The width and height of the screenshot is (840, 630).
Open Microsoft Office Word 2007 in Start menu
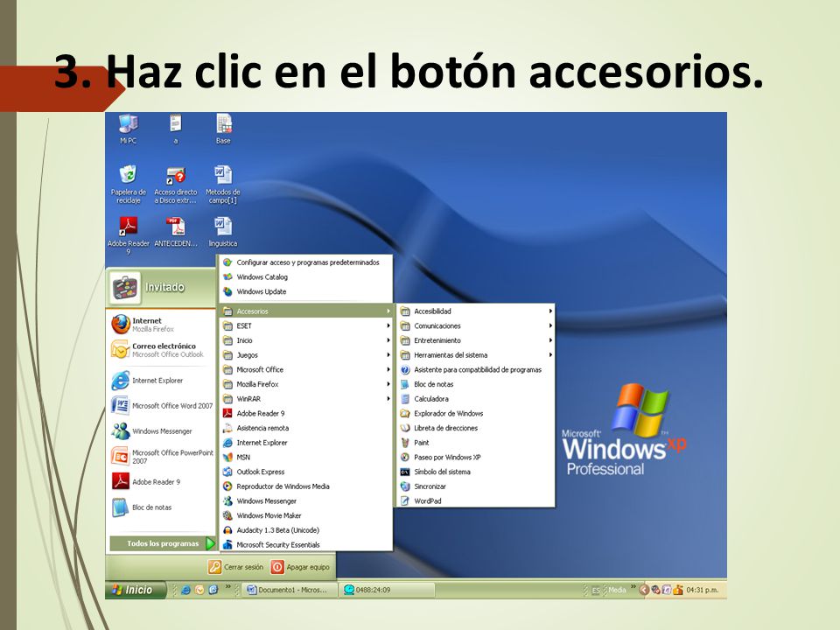coord(162,405)
